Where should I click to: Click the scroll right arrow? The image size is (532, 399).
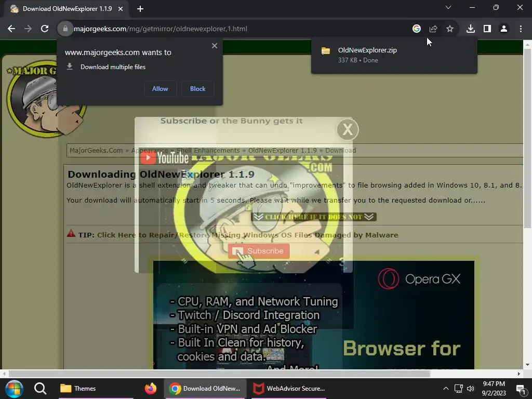point(519,374)
